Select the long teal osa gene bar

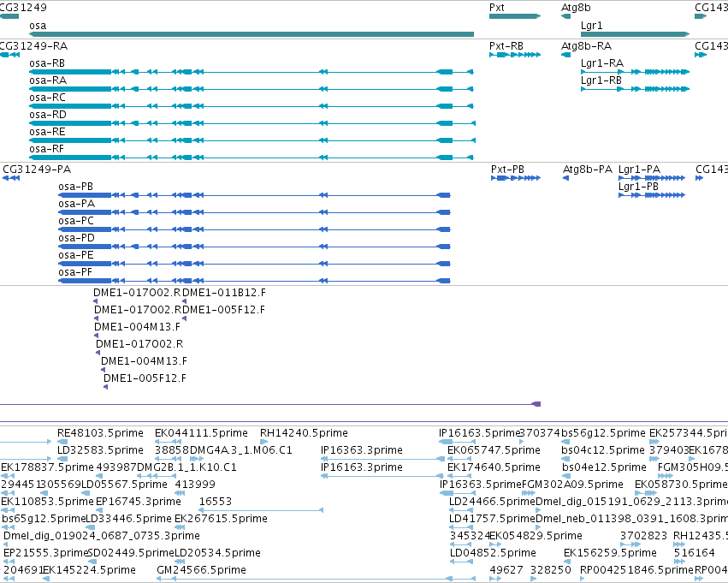(252, 34)
